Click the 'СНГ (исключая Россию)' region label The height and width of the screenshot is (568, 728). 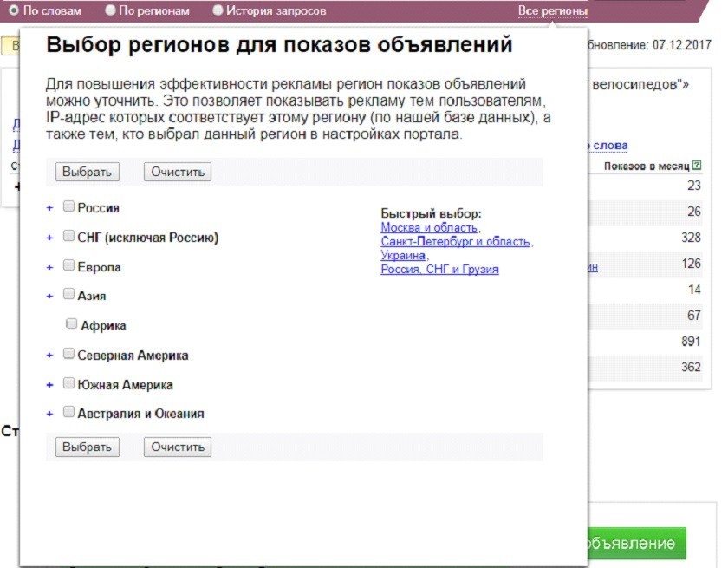(x=147, y=238)
